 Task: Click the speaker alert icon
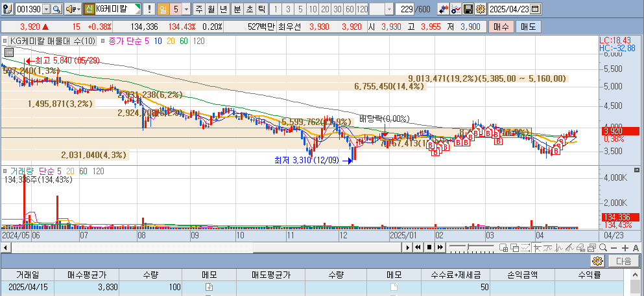click(71, 8)
